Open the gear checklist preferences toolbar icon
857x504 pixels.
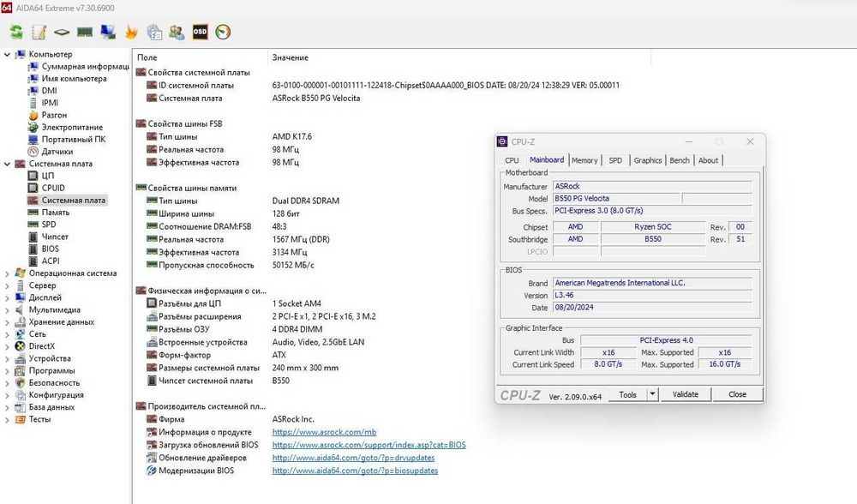154,33
